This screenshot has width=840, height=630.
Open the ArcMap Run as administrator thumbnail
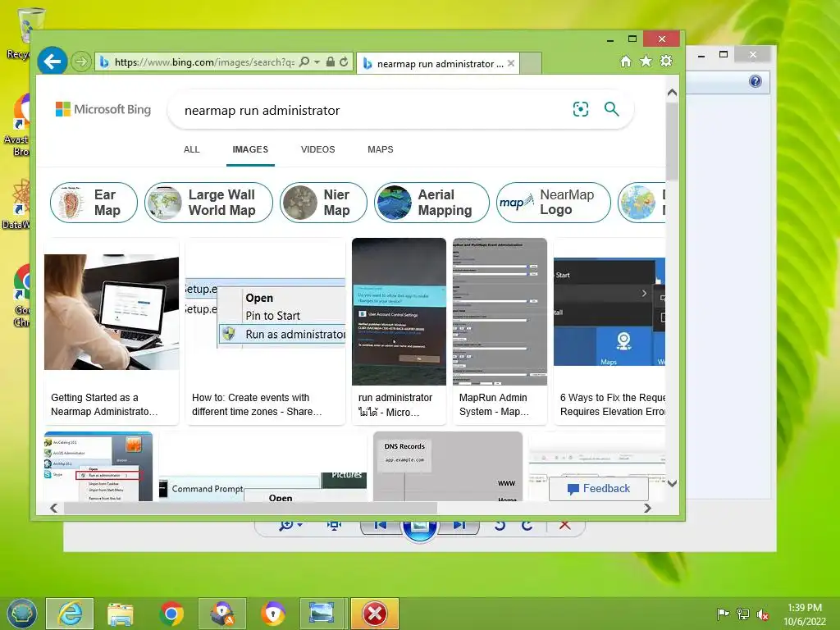click(x=98, y=467)
